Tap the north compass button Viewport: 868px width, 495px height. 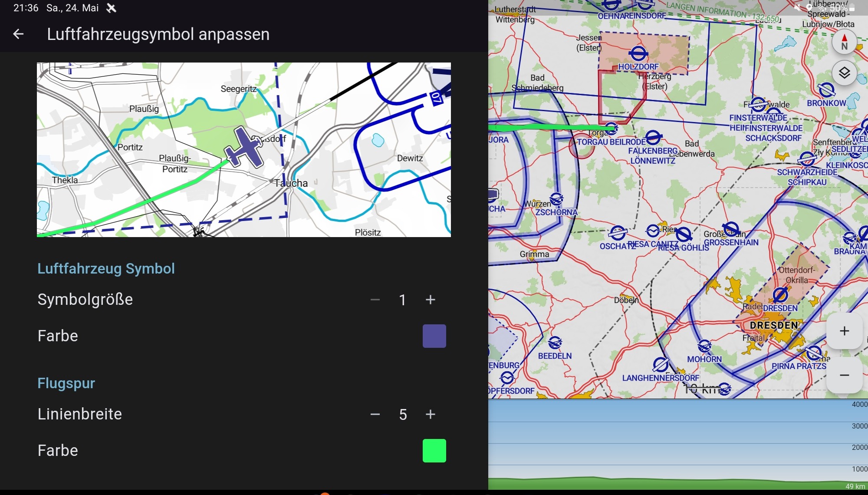(844, 42)
